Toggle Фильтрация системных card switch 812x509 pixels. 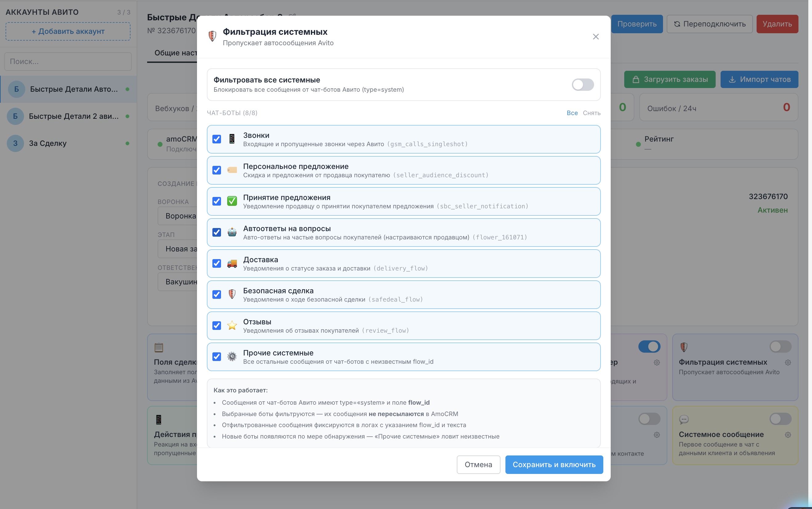click(x=780, y=347)
